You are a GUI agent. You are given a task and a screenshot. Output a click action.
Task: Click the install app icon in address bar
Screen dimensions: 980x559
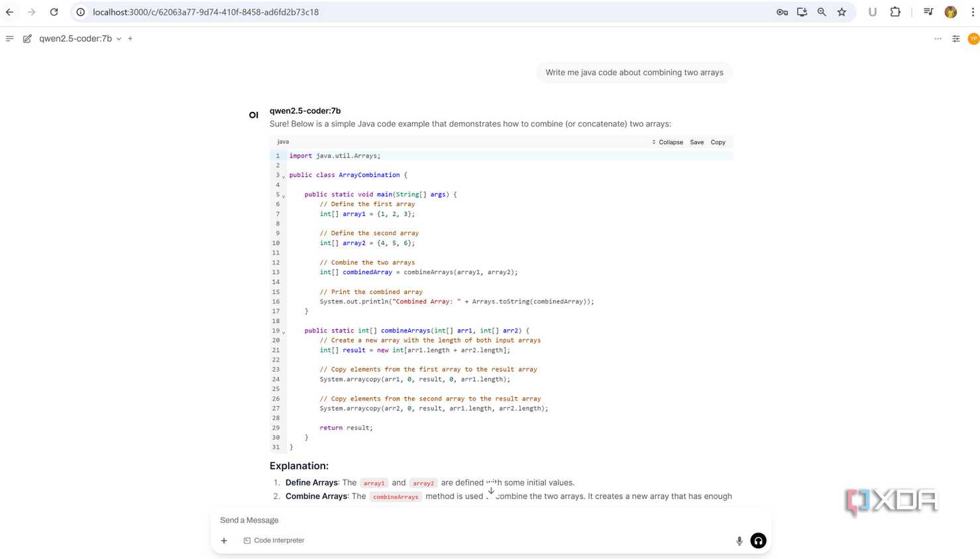click(802, 12)
